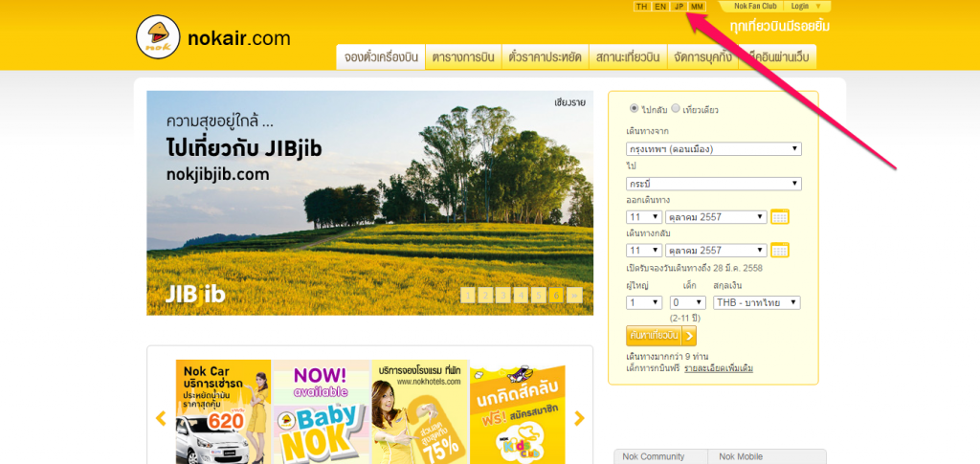Open the destination dropdown กระบี่
The height and width of the screenshot is (464, 980).
click(714, 184)
